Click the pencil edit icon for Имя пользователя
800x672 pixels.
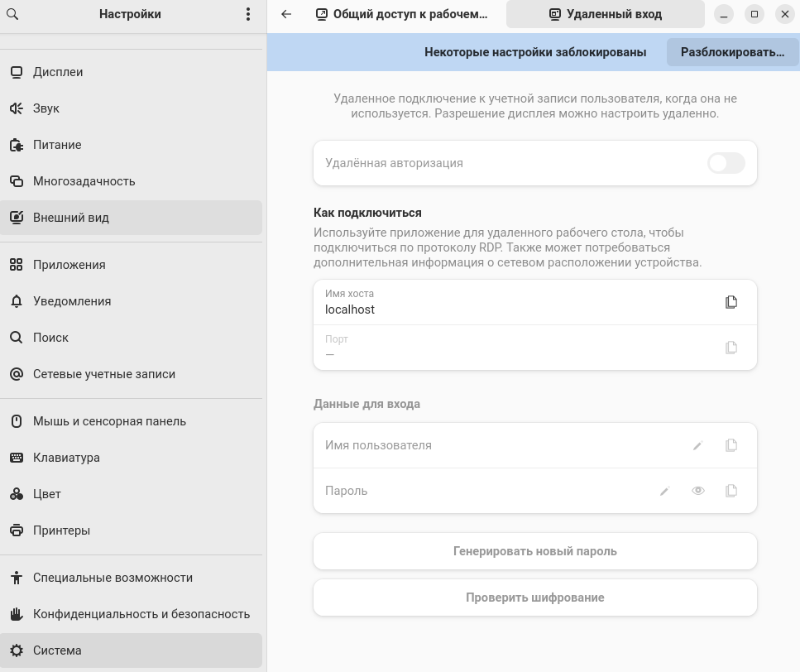click(x=697, y=446)
